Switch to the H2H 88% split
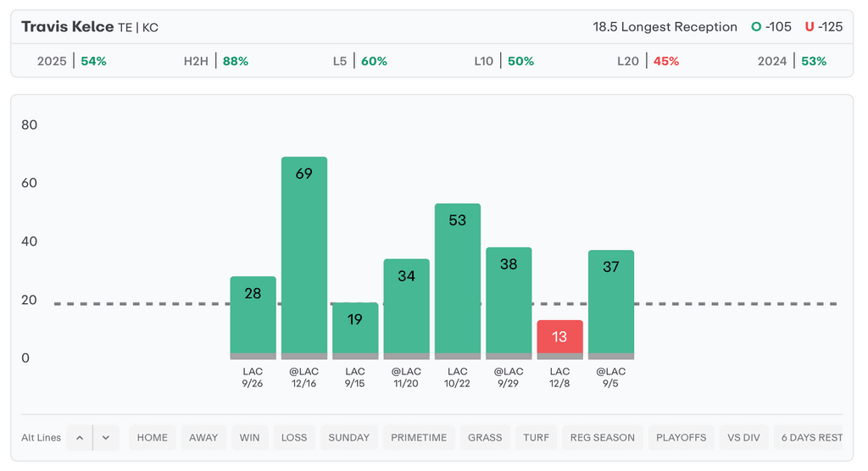Image resolution: width=868 pixels, height=471 pixels. point(216,61)
